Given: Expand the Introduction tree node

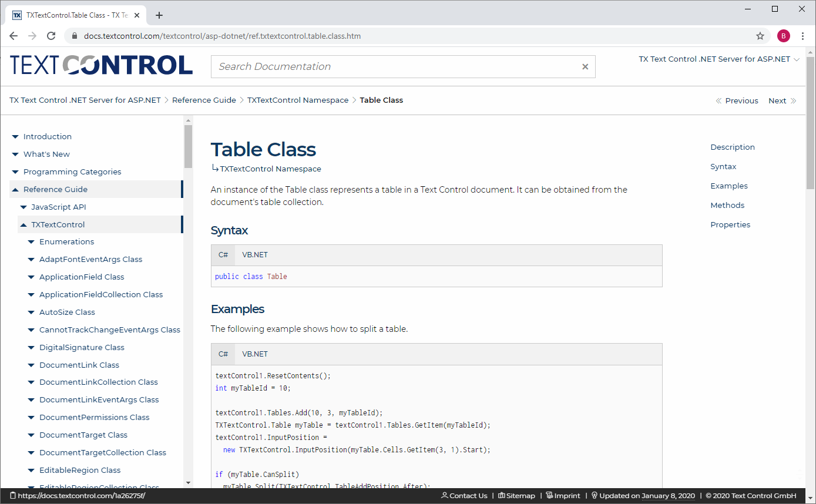Looking at the screenshot, I should (x=15, y=137).
